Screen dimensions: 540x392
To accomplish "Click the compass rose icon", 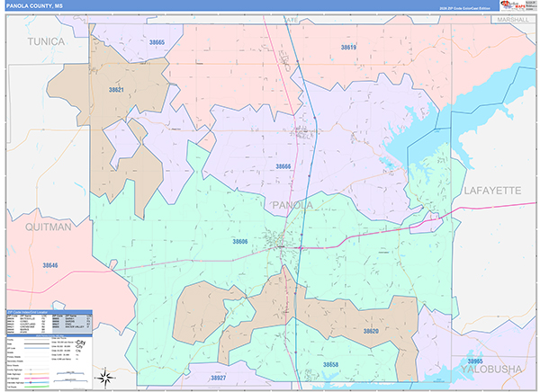I will coord(105,378).
